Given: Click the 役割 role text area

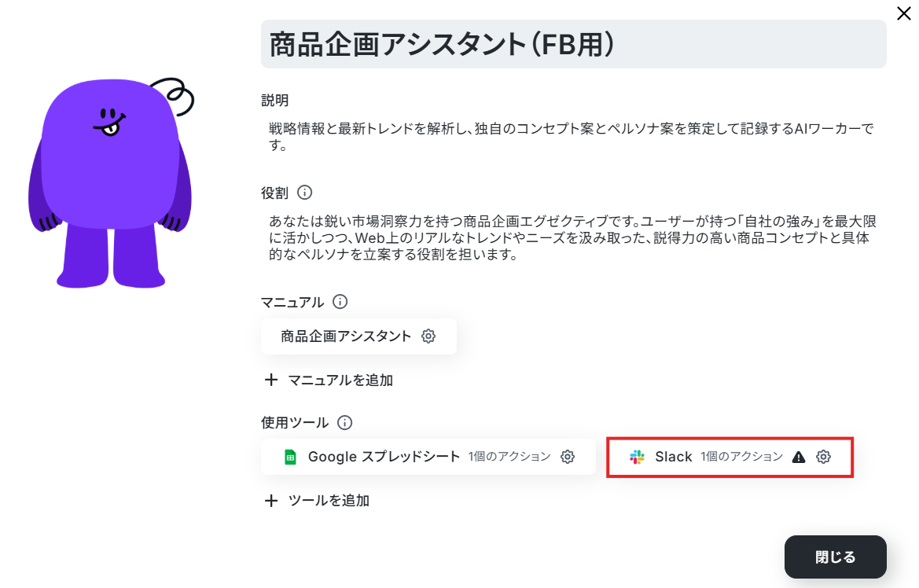Looking at the screenshot, I should (573, 237).
